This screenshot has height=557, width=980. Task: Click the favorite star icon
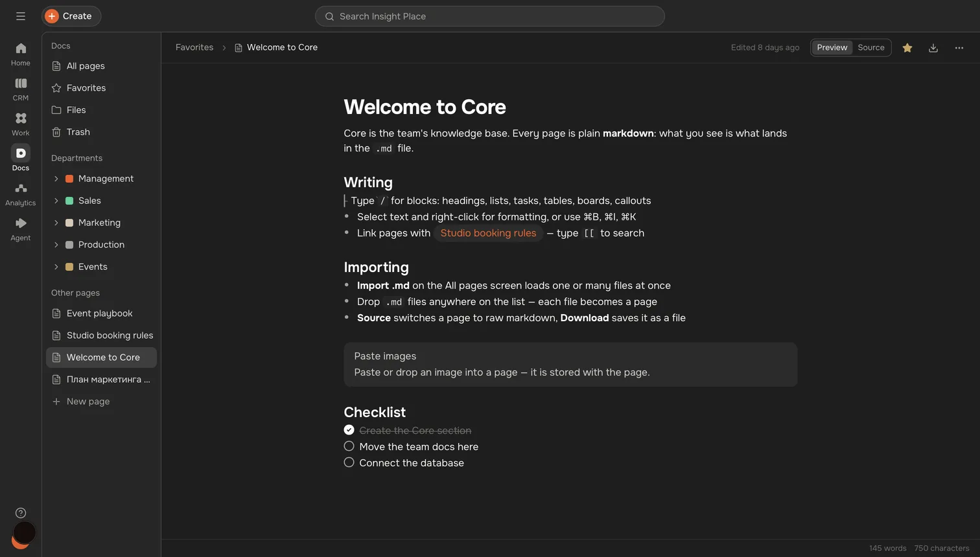coord(907,48)
